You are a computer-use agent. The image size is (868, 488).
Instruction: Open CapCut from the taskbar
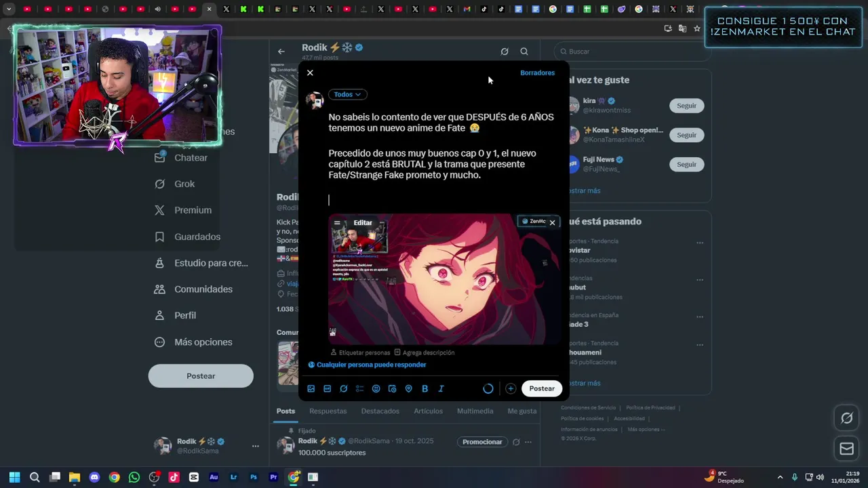[194, 477]
